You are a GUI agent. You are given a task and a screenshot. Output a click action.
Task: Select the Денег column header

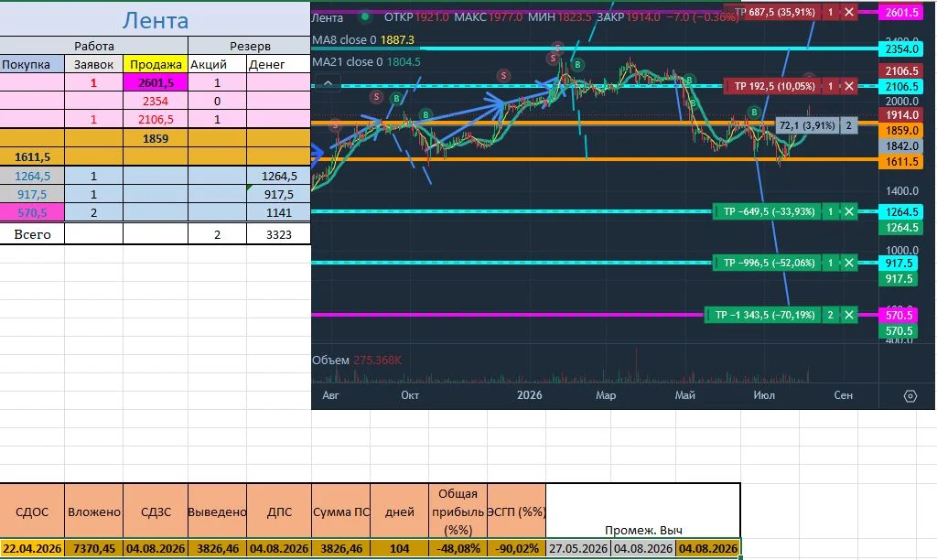(278, 64)
